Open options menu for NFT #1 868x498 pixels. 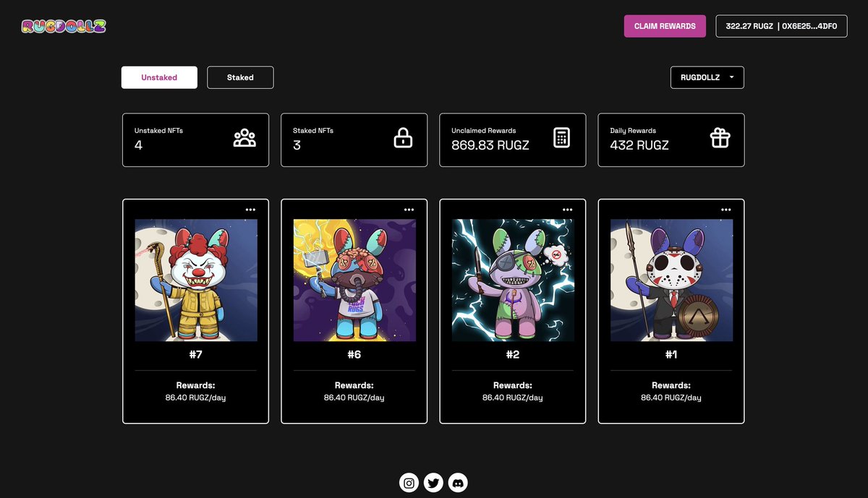[x=726, y=210]
